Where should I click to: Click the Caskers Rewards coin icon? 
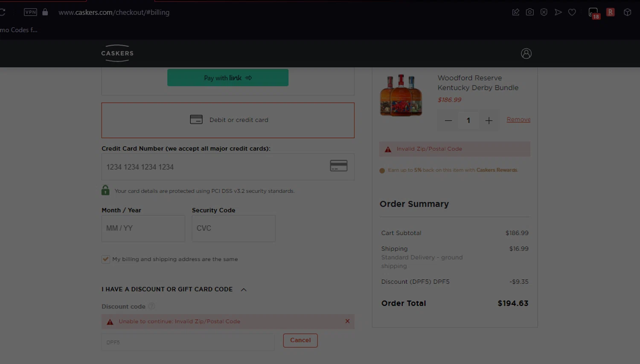click(382, 170)
